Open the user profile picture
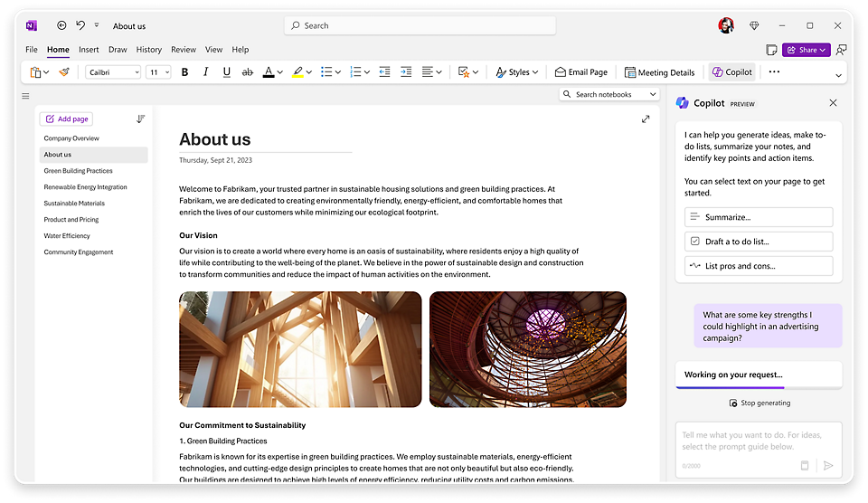This screenshot has width=868, height=503. tap(726, 25)
